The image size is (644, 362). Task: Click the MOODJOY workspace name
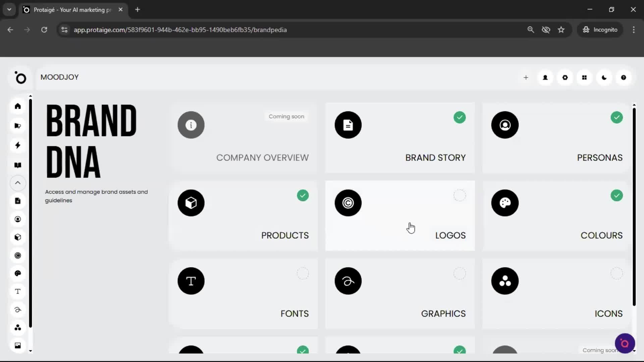coord(59,77)
